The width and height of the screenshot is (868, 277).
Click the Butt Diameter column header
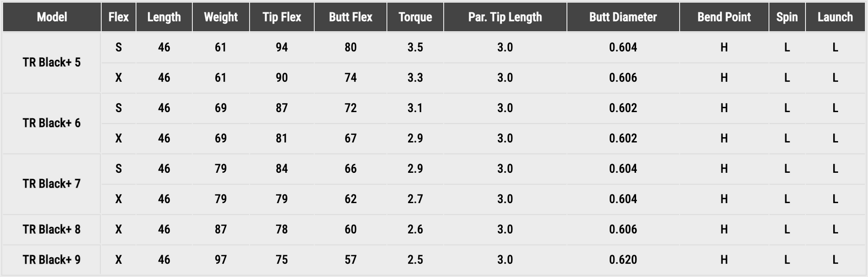click(x=623, y=17)
